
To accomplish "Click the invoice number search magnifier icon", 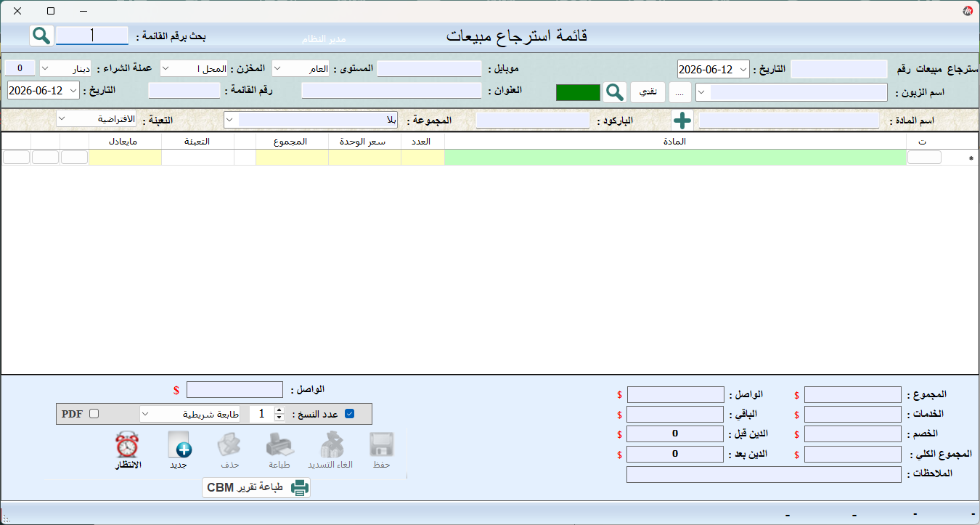I will (41, 35).
